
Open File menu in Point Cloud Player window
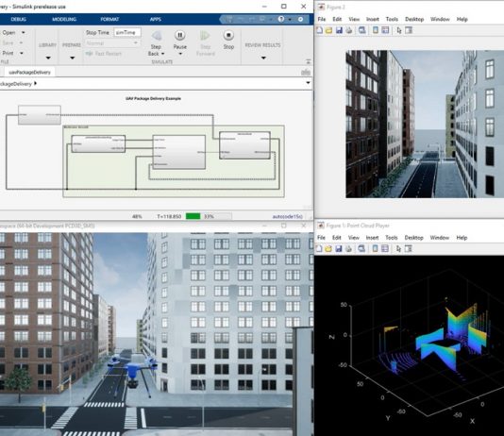[321, 238]
